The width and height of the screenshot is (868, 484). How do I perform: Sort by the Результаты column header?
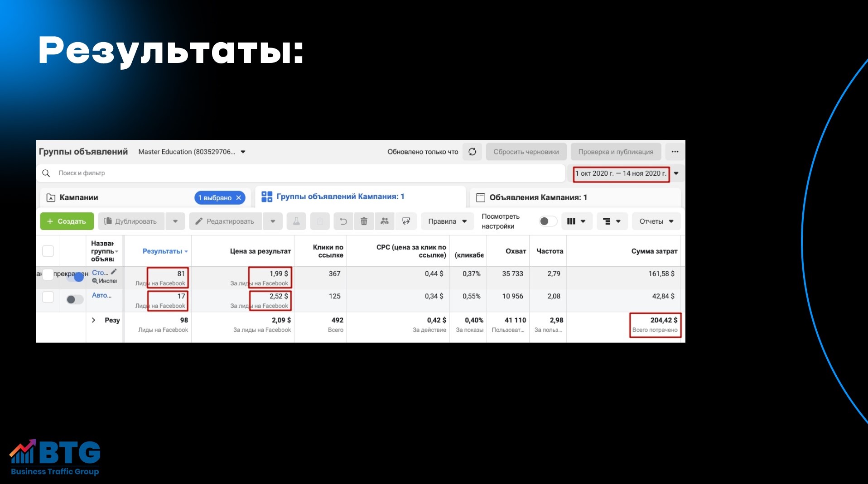[162, 251]
